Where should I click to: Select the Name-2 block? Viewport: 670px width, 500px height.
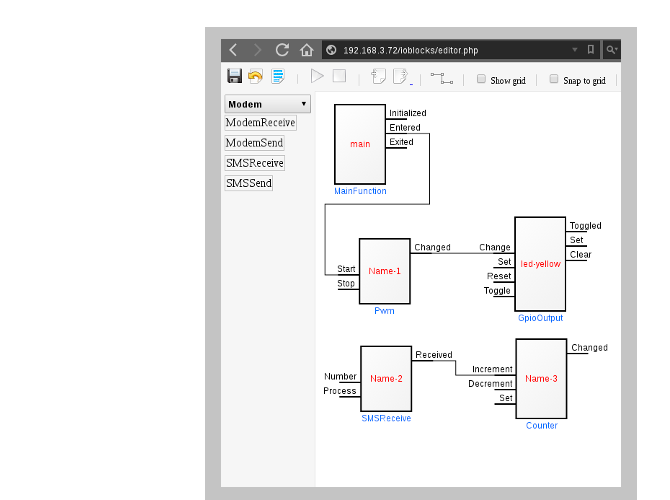coord(386,379)
